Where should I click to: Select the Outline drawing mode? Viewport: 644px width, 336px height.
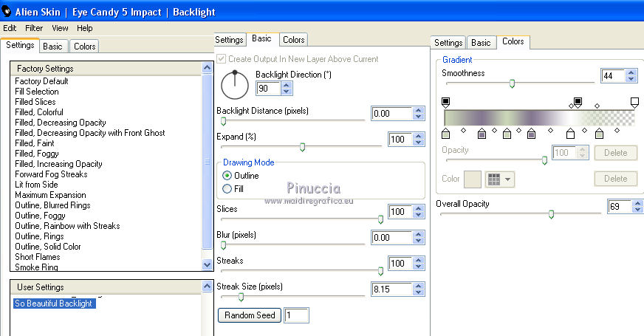[x=227, y=176]
